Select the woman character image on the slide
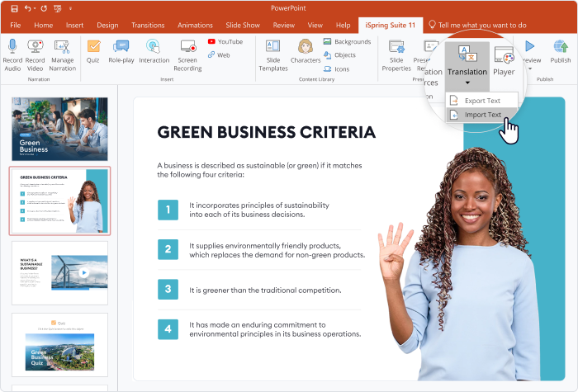The width and height of the screenshot is (578, 392). point(461,265)
